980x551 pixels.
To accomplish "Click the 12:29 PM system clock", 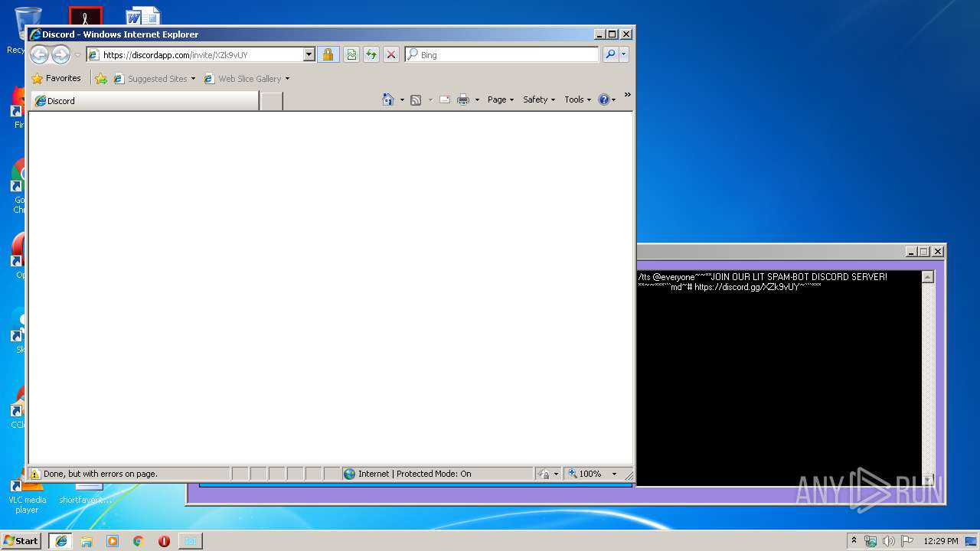I will coord(940,541).
